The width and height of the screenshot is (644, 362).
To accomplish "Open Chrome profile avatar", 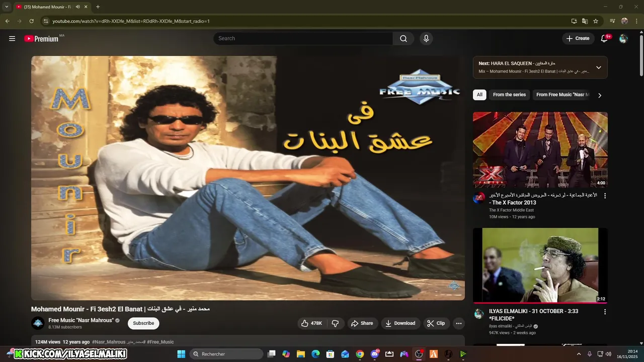I will (x=624, y=21).
